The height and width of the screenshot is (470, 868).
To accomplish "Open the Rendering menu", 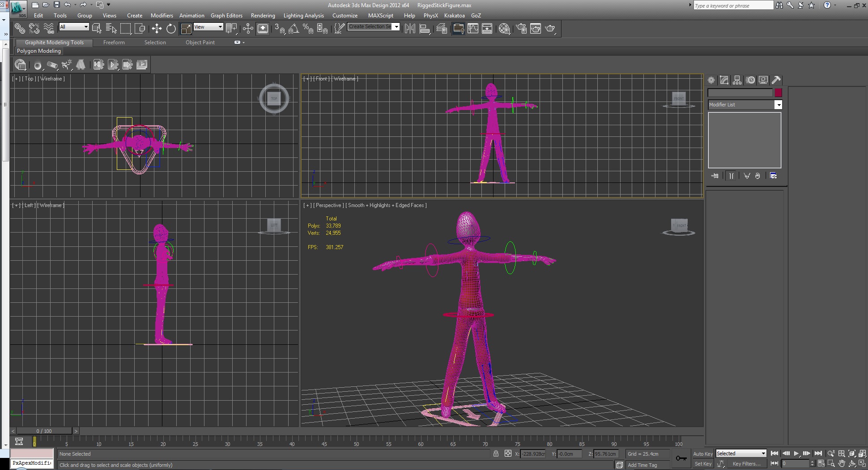I will click(x=263, y=15).
